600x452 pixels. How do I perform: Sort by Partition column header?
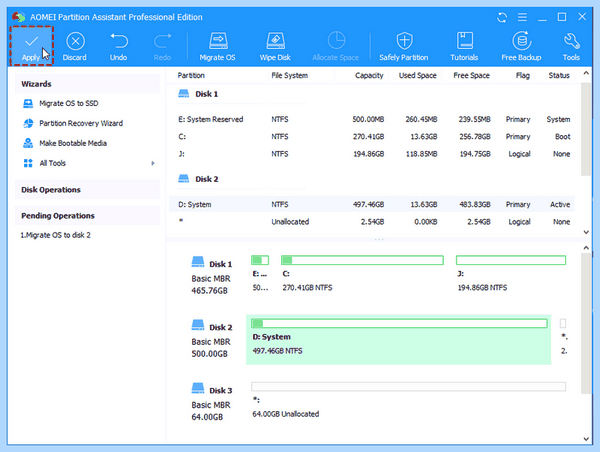click(191, 75)
